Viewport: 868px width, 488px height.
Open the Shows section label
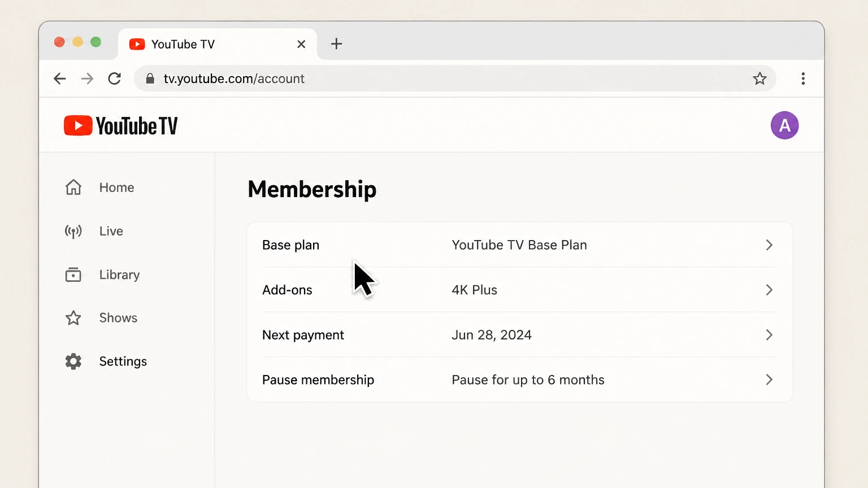click(x=119, y=318)
